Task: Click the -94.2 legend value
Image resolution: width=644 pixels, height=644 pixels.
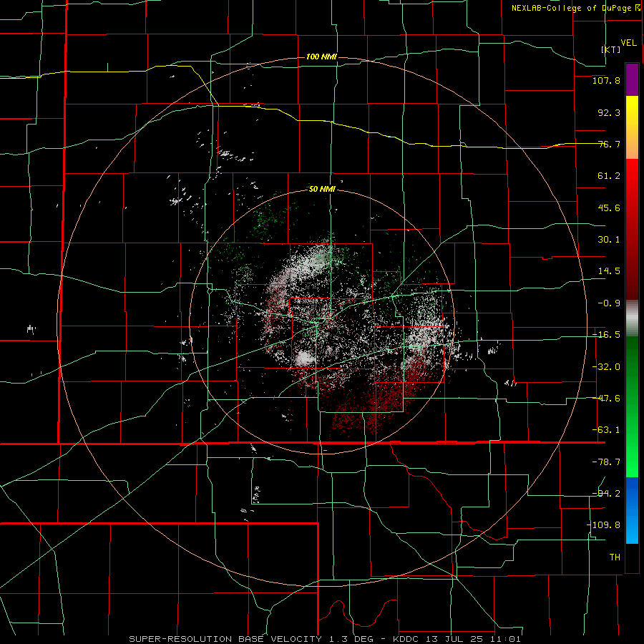Action: (606, 494)
